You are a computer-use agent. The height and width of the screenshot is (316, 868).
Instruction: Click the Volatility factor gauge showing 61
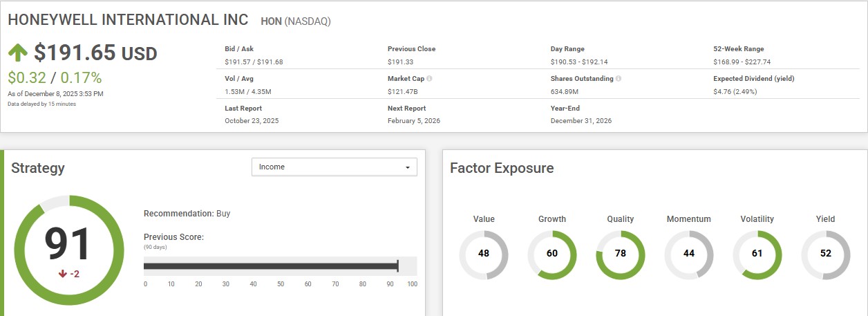[757, 254]
